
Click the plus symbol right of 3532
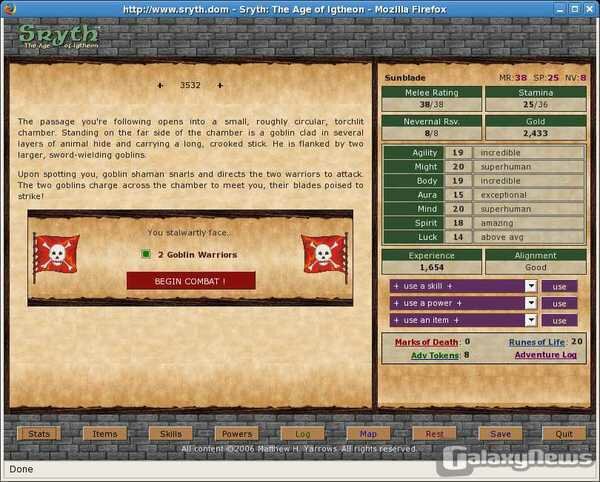coord(220,85)
